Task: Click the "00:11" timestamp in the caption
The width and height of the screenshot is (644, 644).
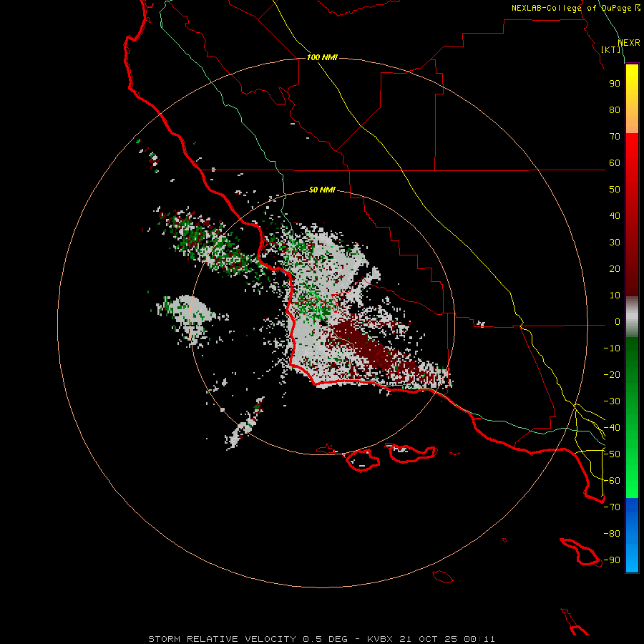Action: click(479, 639)
